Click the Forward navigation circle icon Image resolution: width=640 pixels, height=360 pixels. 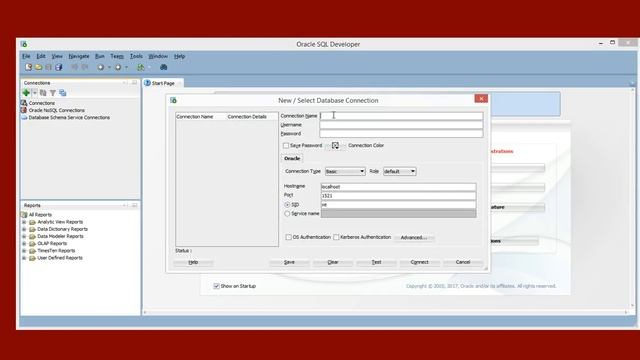tap(118, 67)
